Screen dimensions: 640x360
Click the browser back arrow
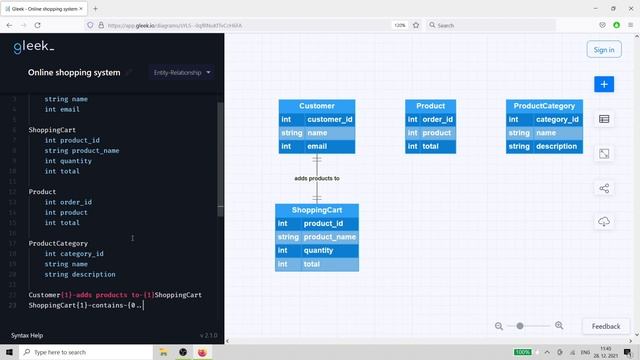(x=9, y=25)
